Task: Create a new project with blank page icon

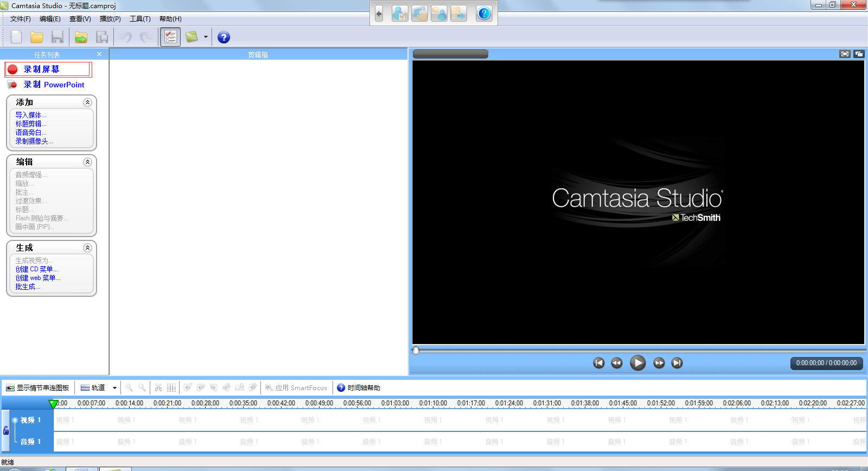Action: 16,37
